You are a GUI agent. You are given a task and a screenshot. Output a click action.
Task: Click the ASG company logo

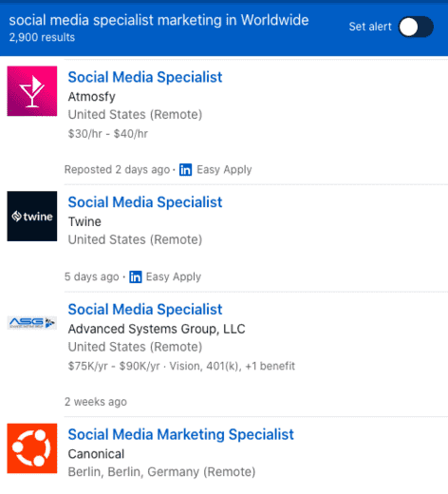[32, 323]
